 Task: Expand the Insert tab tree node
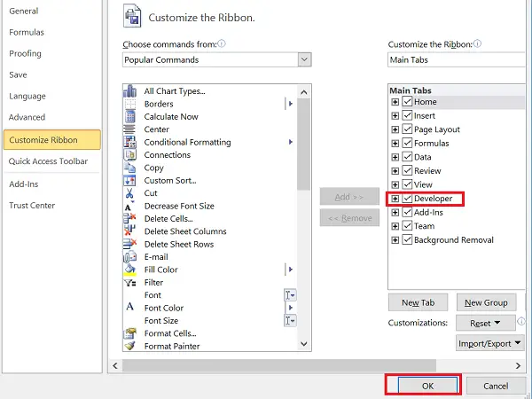(x=395, y=115)
